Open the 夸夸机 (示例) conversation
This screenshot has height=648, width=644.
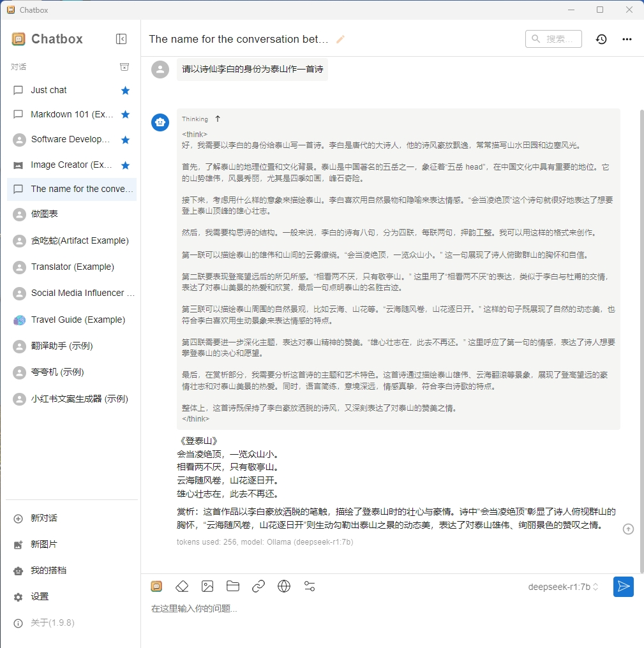[71, 372]
